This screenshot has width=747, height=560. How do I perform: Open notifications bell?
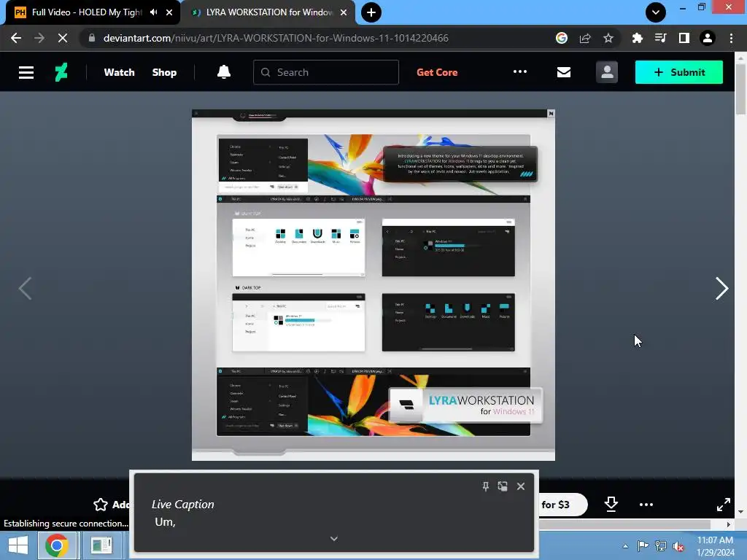(224, 72)
